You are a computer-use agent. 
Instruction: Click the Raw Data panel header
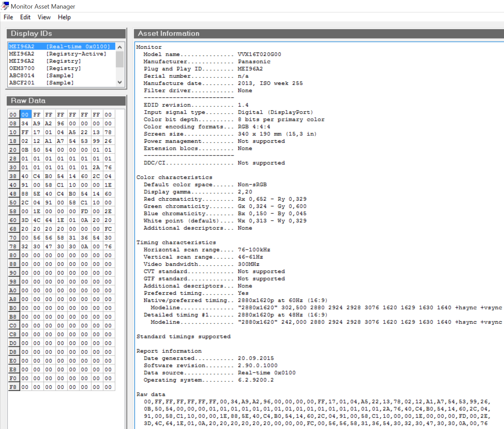tap(66, 101)
